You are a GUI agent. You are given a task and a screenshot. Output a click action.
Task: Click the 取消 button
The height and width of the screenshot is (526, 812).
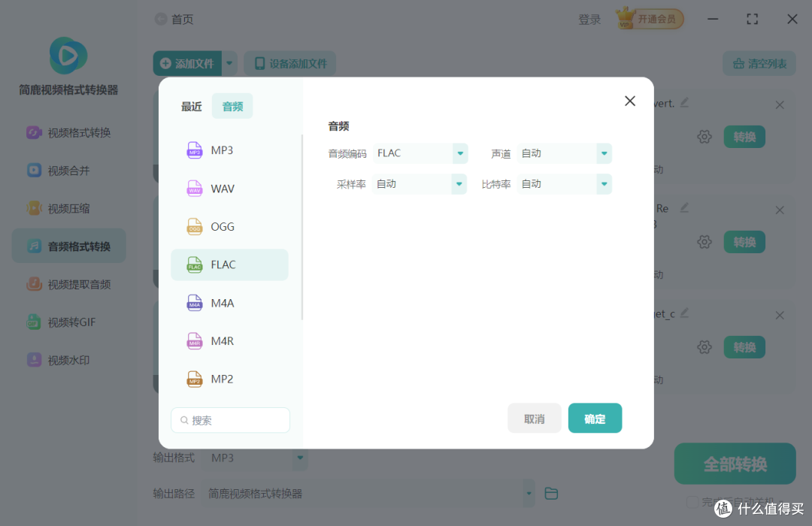click(534, 419)
